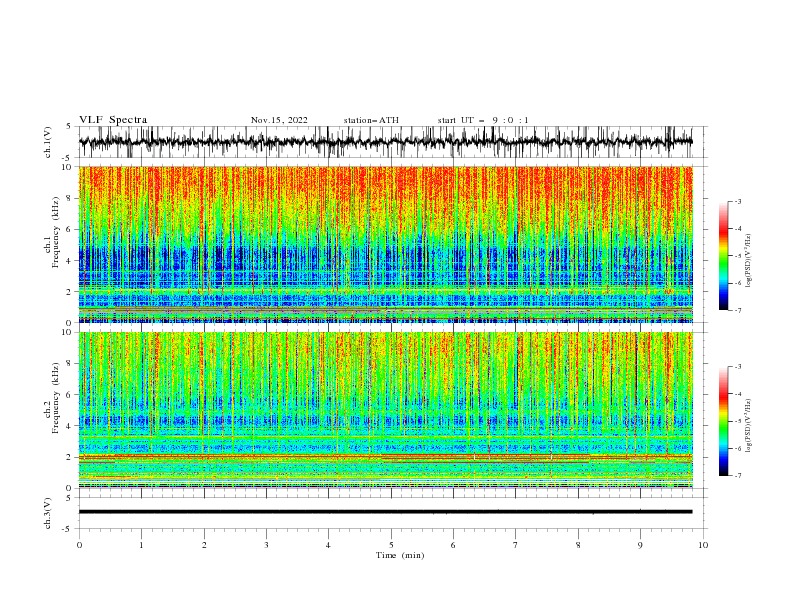Viewport: 792px width, 612px height.
Task: Click the time axis tick label "1"
Action: coord(141,545)
